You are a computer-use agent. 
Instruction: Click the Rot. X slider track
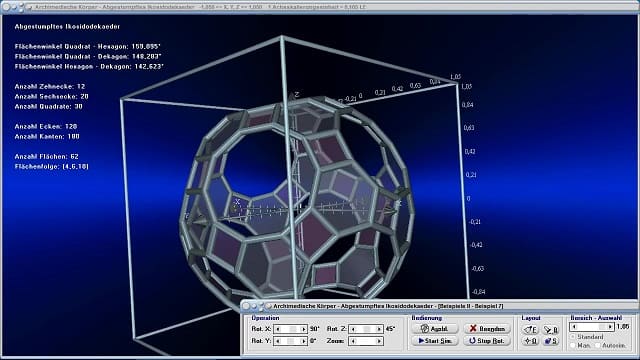(x=291, y=329)
